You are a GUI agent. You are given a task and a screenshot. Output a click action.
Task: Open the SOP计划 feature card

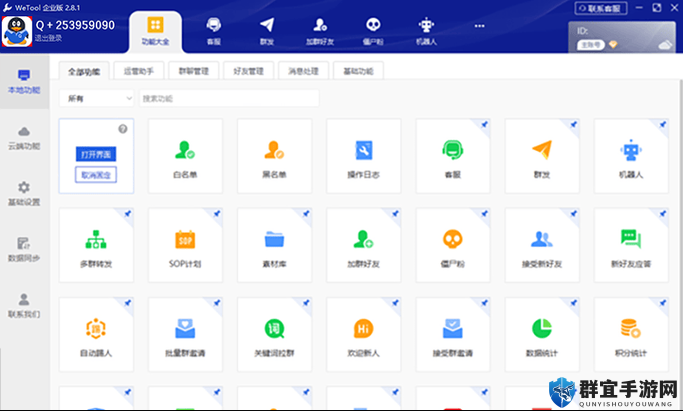point(185,245)
